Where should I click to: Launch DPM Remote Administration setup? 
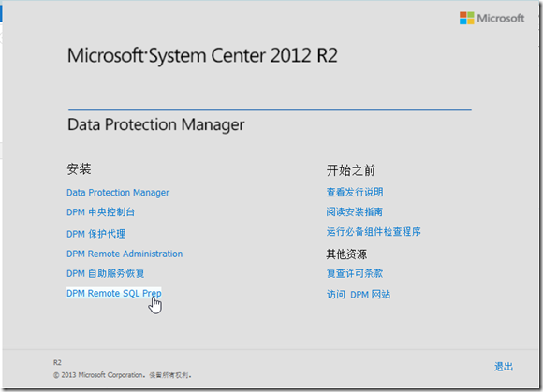point(125,254)
